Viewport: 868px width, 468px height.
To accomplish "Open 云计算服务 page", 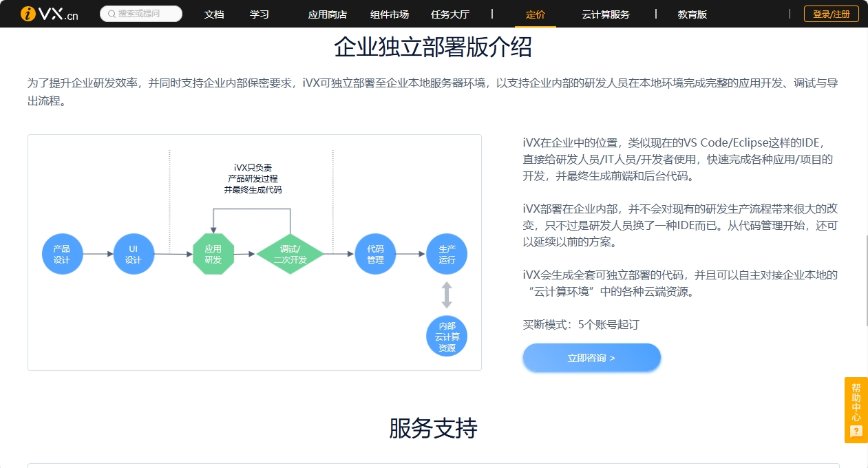I will pos(606,14).
